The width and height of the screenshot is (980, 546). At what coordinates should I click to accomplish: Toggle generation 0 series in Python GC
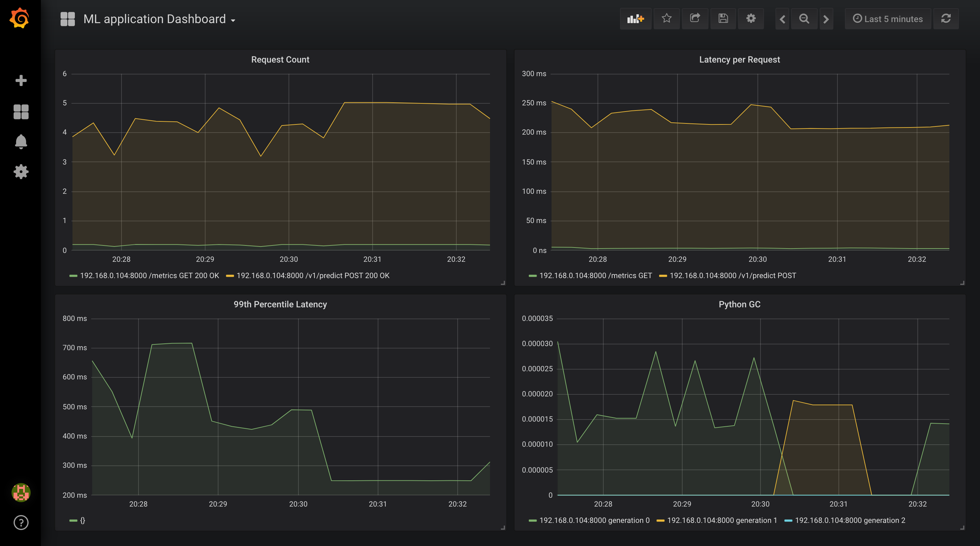(x=594, y=521)
